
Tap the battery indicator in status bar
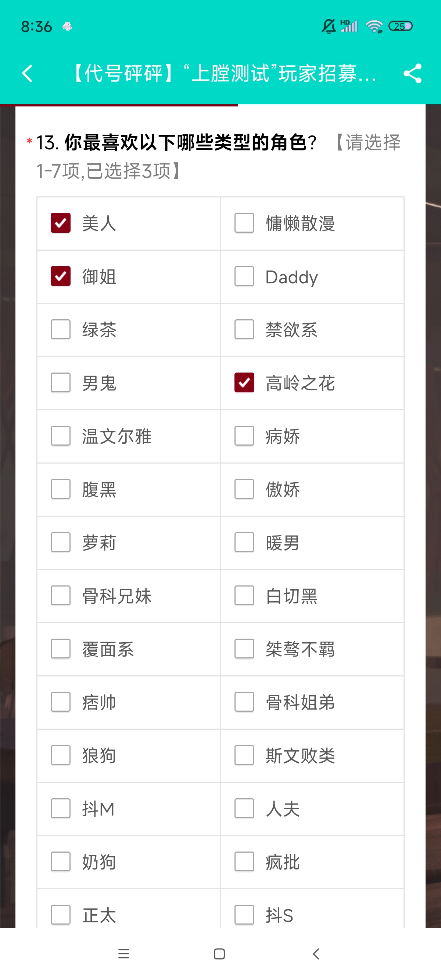click(x=400, y=26)
